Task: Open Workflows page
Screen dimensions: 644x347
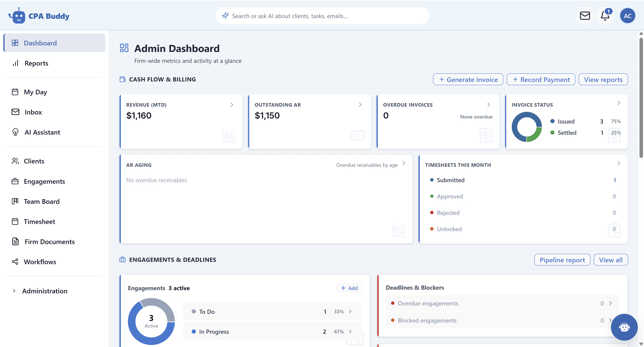Action: point(55,262)
